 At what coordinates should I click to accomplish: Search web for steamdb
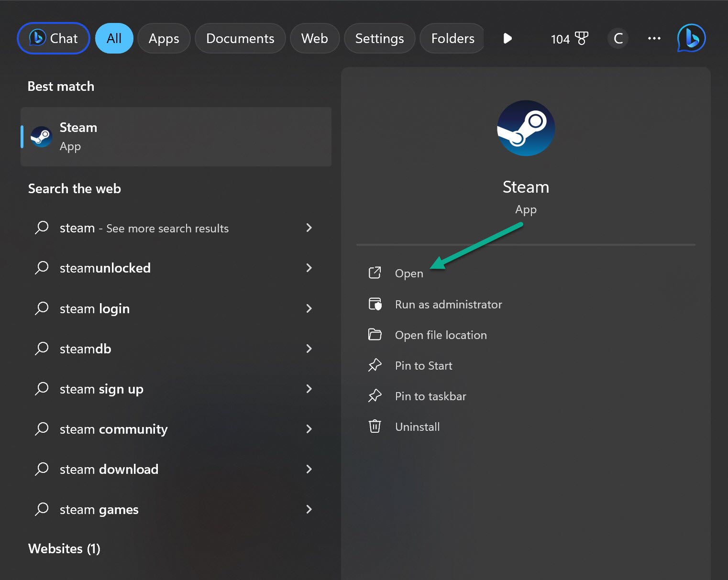point(176,349)
